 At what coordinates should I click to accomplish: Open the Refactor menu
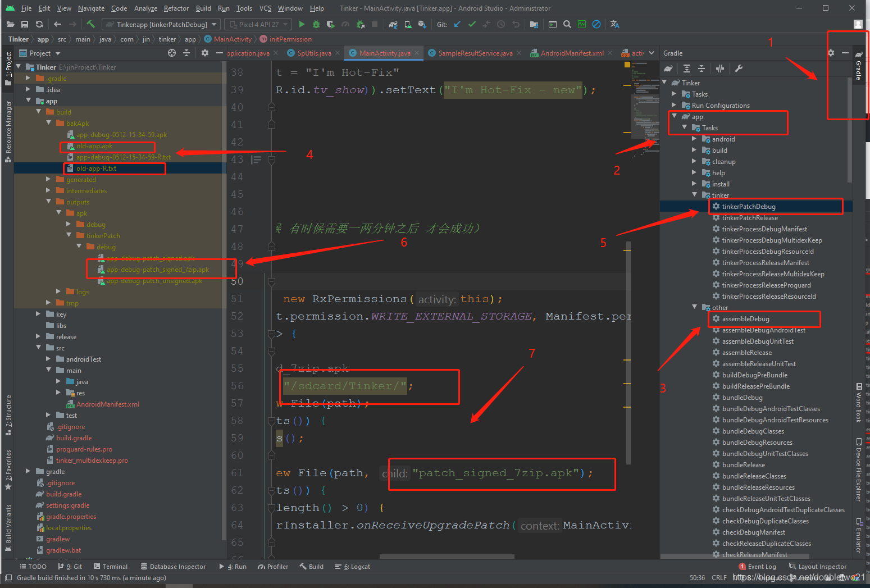pyautogui.click(x=176, y=8)
